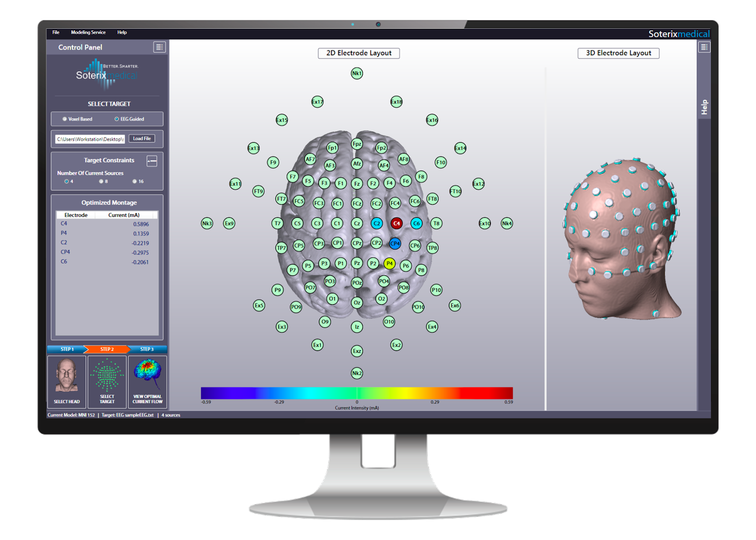Select the Oz electrode

[x=357, y=302]
